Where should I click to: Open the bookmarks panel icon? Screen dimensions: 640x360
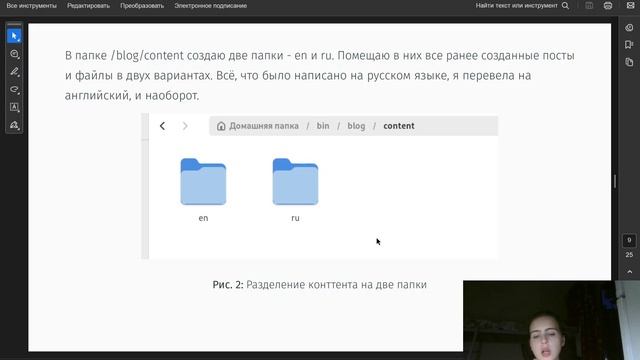pos(629,44)
